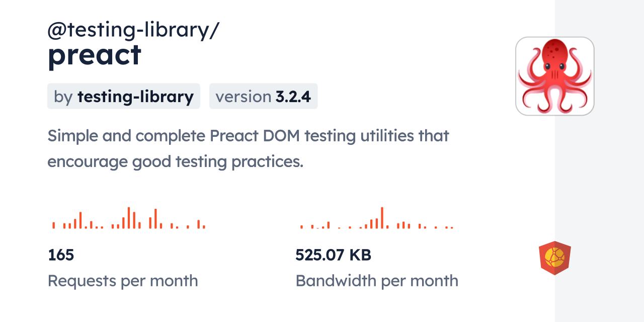
Task: Click the bold 'preact' package title
Action: pyautogui.click(x=95, y=55)
